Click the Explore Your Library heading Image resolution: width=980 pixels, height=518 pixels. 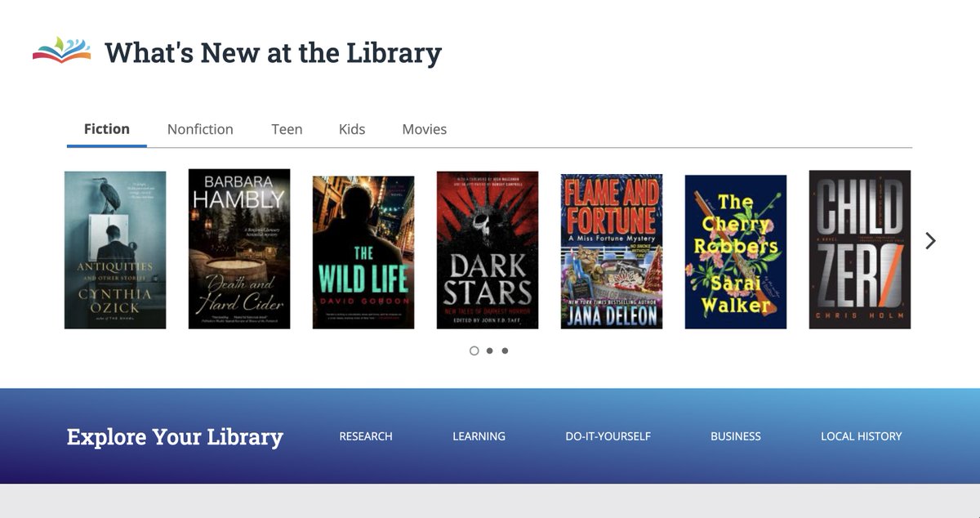coord(175,437)
